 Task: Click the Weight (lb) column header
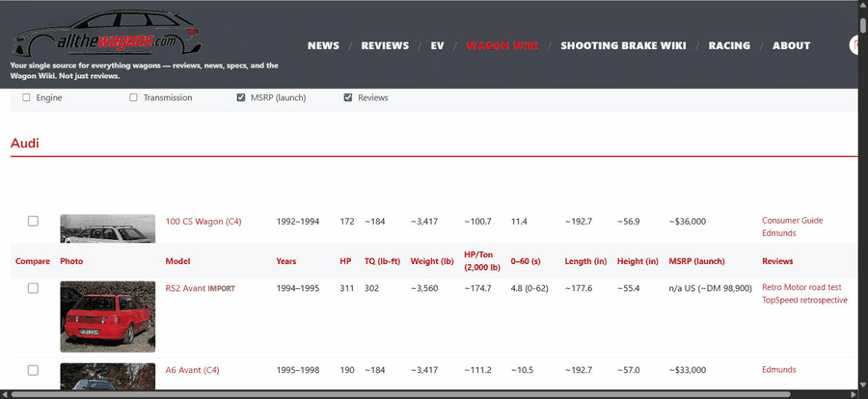(432, 261)
